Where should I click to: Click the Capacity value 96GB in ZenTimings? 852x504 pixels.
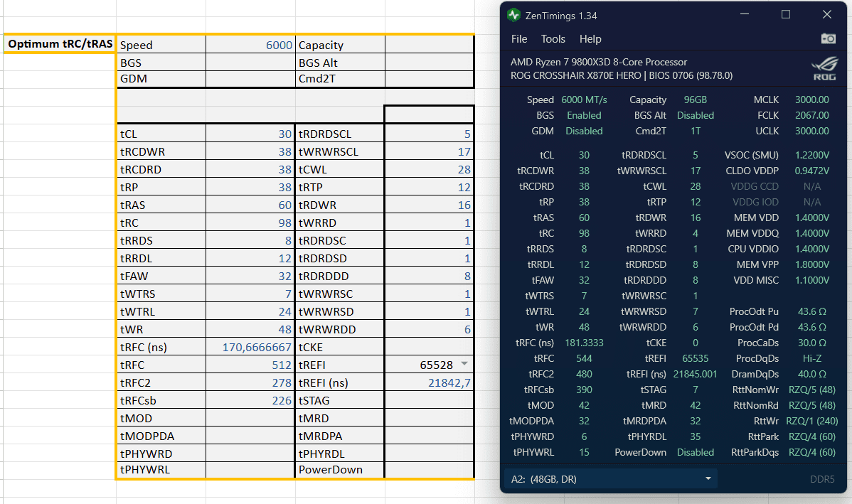[695, 100]
